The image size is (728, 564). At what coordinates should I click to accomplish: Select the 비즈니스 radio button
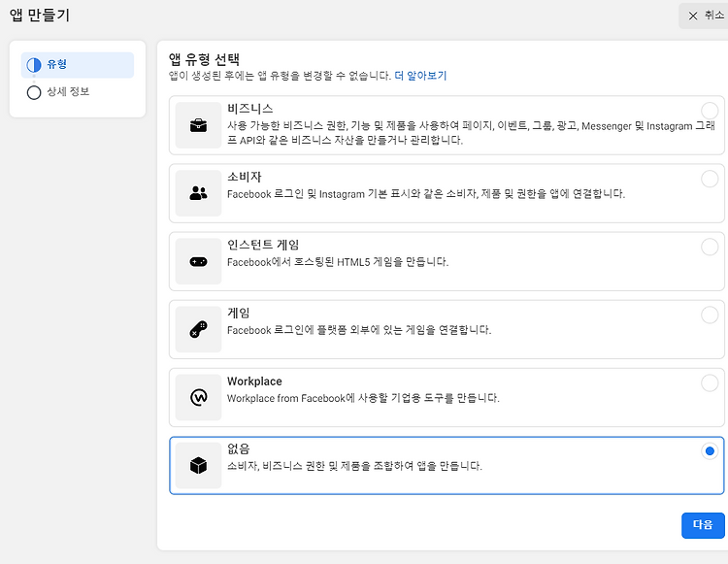[710, 111]
